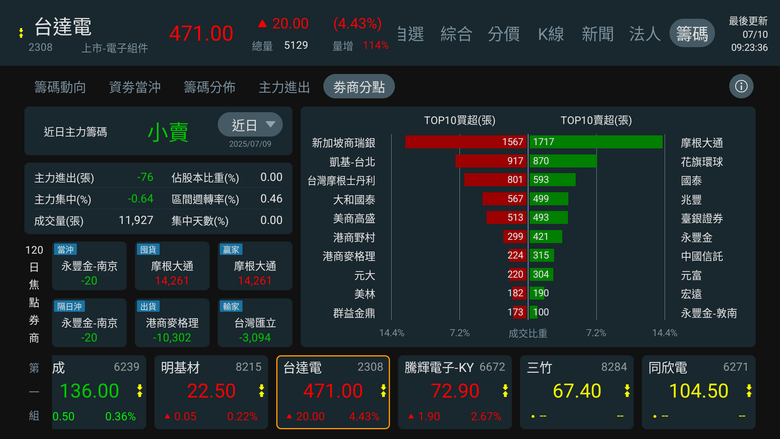
Task: Click the TOP10買超(張) header
Action: (x=460, y=120)
